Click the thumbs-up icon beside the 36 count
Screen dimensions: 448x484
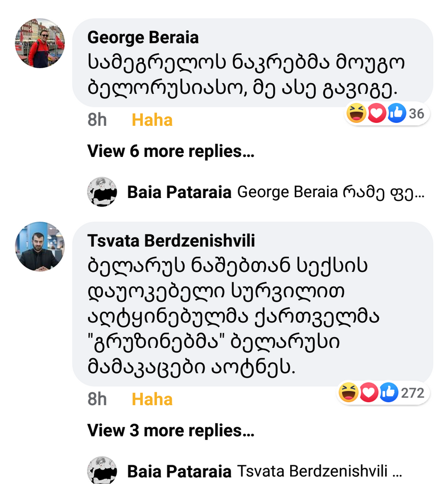point(396,113)
